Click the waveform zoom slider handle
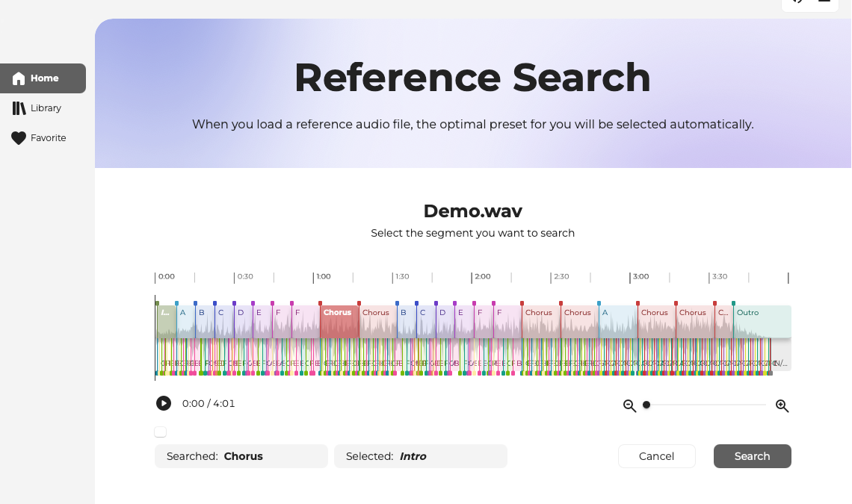The width and height of the screenshot is (852, 504). click(x=646, y=405)
